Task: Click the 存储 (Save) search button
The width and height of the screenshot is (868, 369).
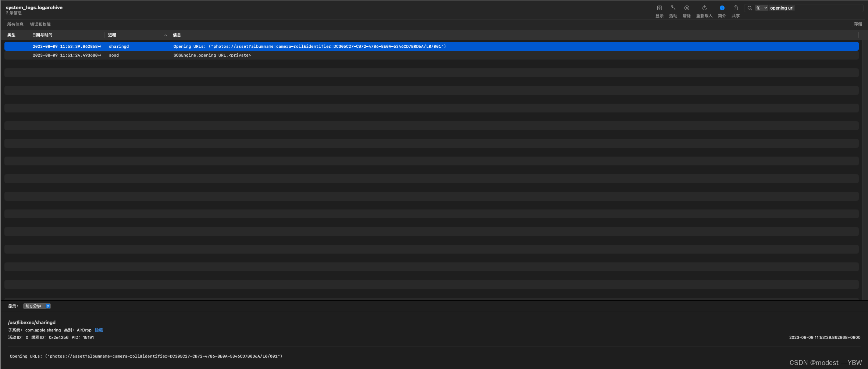Action: pyautogui.click(x=858, y=24)
